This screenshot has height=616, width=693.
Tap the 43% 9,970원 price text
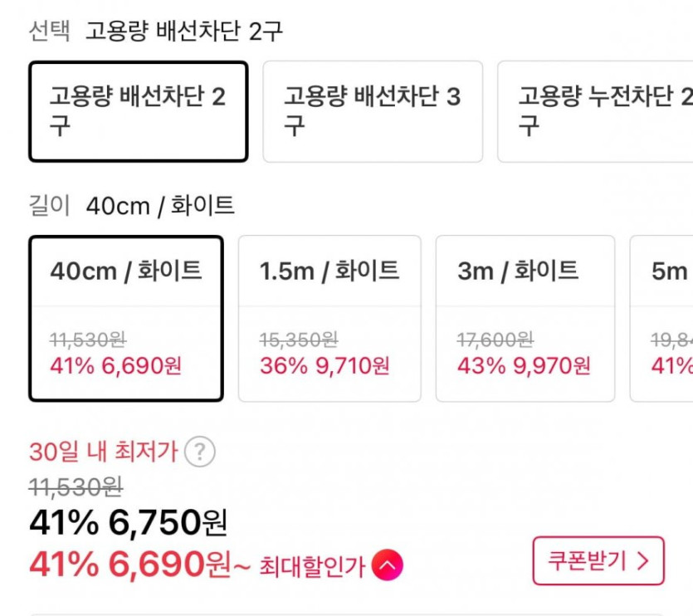[524, 365]
